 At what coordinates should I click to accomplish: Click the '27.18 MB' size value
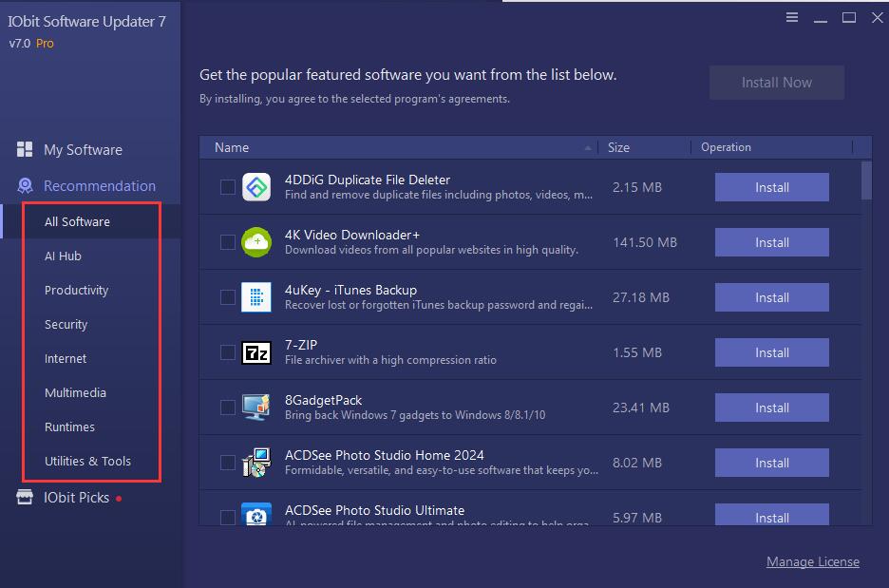click(x=641, y=297)
